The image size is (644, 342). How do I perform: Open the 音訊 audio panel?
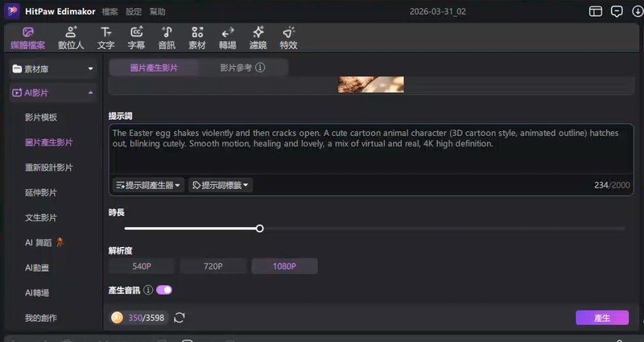[x=167, y=38]
